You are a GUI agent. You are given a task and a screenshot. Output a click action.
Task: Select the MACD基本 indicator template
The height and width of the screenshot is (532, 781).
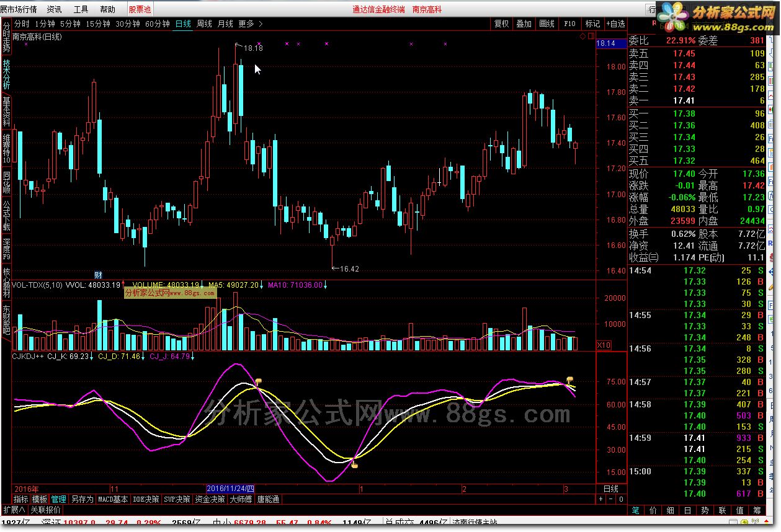click(x=114, y=499)
